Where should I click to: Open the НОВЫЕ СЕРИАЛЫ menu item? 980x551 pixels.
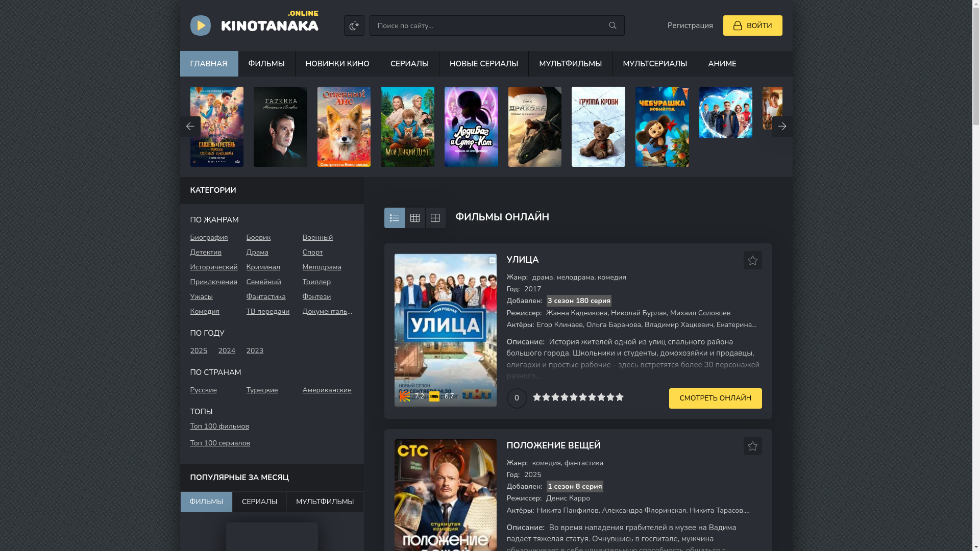483,64
